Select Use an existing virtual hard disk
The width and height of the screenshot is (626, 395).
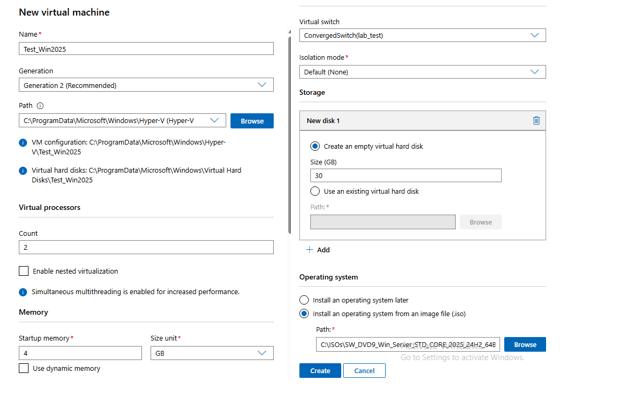coord(315,191)
